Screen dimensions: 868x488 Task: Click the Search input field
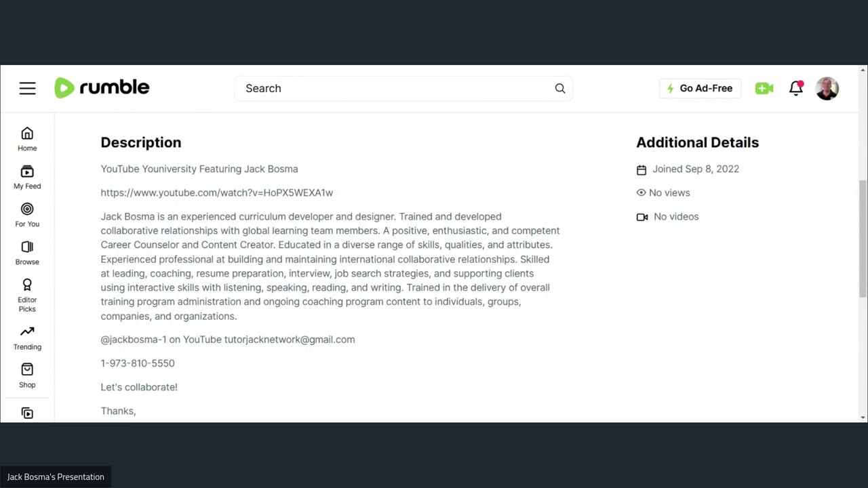click(393, 88)
